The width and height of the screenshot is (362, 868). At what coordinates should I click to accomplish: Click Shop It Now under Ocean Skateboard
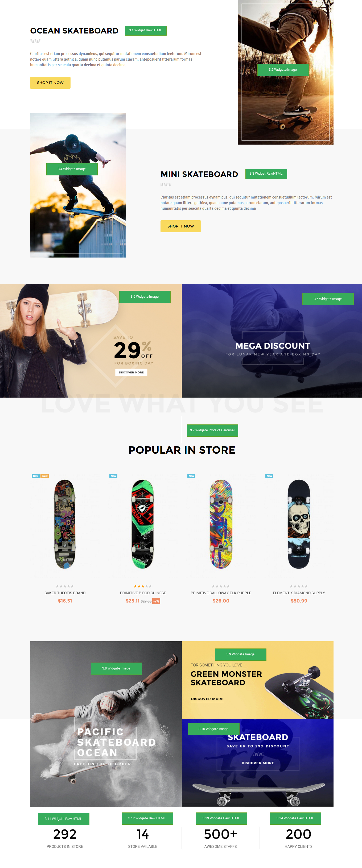50,83
